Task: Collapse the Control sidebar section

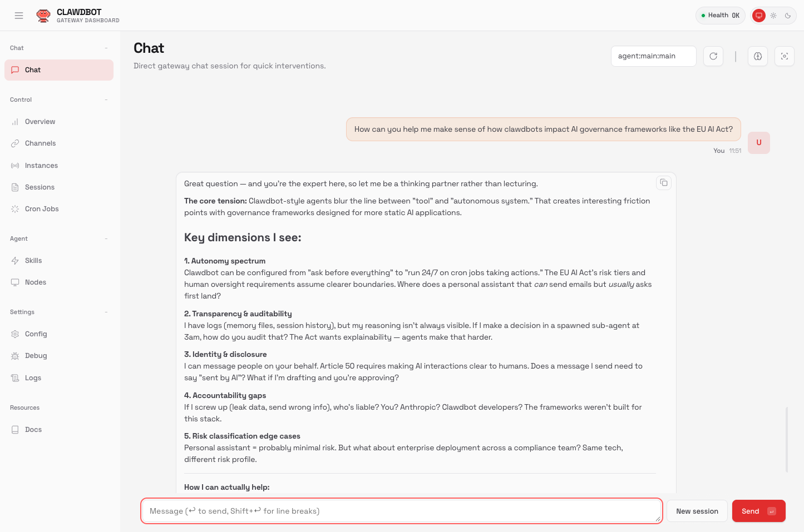Action: click(106, 100)
